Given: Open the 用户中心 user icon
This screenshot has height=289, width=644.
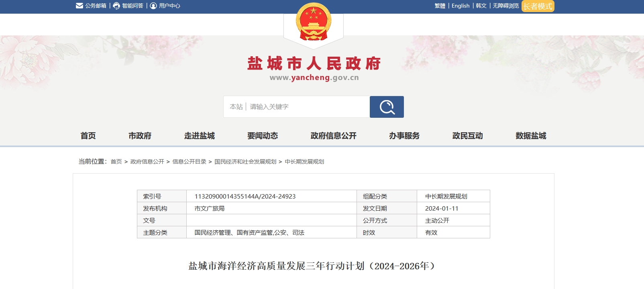Looking at the screenshot, I should pyautogui.click(x=153, y=6).
